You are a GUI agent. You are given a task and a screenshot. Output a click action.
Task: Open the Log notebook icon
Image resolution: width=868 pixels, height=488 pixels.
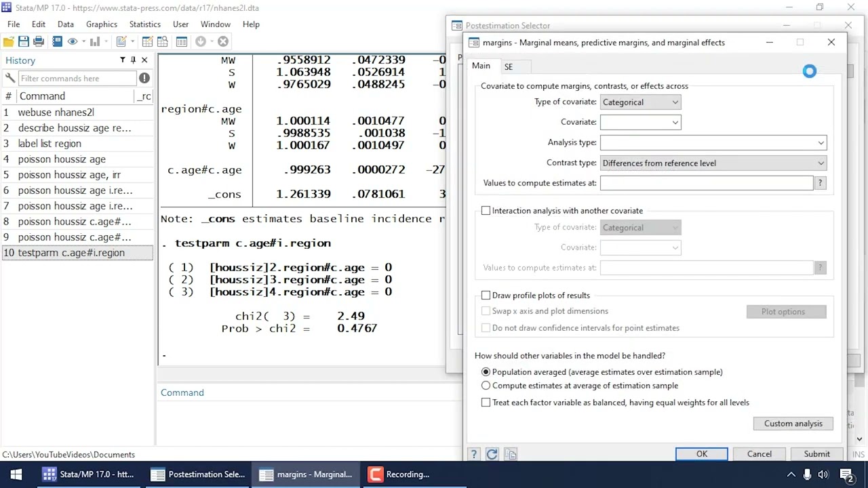(x=57, y=41)
